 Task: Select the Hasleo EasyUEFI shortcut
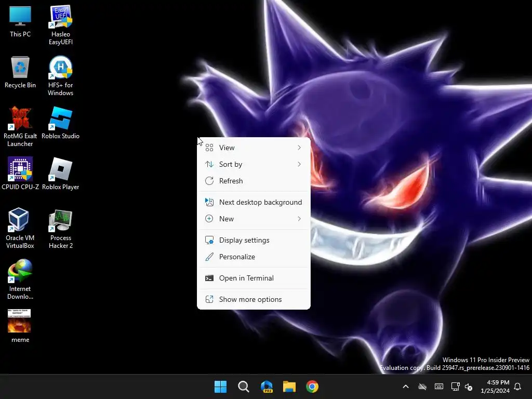61,25
